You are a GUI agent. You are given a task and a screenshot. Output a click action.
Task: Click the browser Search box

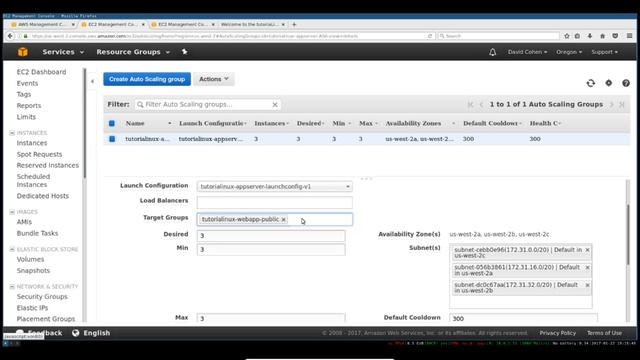coord(498,36)
